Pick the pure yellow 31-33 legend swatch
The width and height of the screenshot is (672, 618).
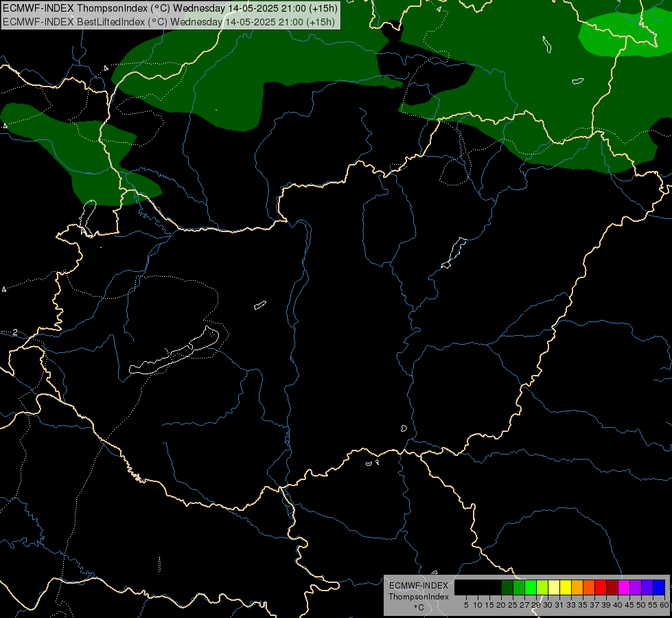(566, 587)
